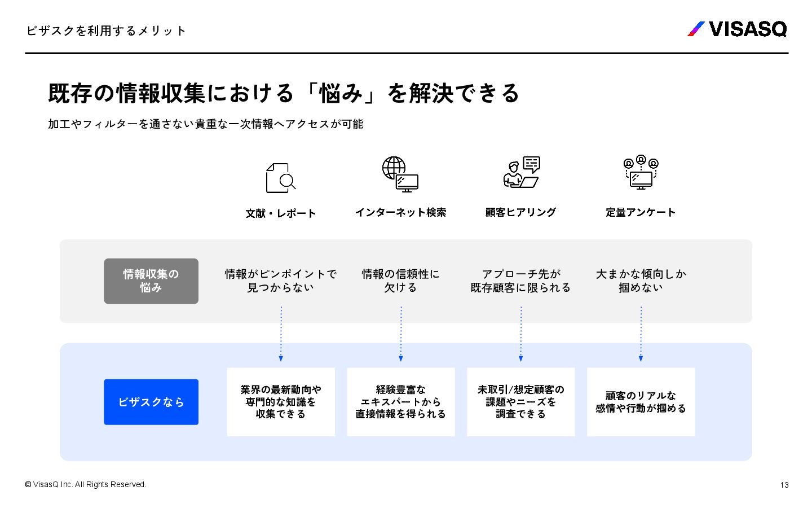Click the © VisasQ Inc. All Rights Reserved. footer
The width and height of the screenshot is (812, 508).
coord(86,484)
